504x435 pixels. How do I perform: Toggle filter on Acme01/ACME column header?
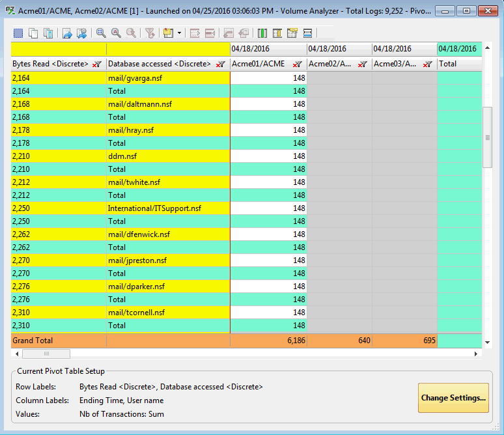pyautogui.click(x=297, y=64)
